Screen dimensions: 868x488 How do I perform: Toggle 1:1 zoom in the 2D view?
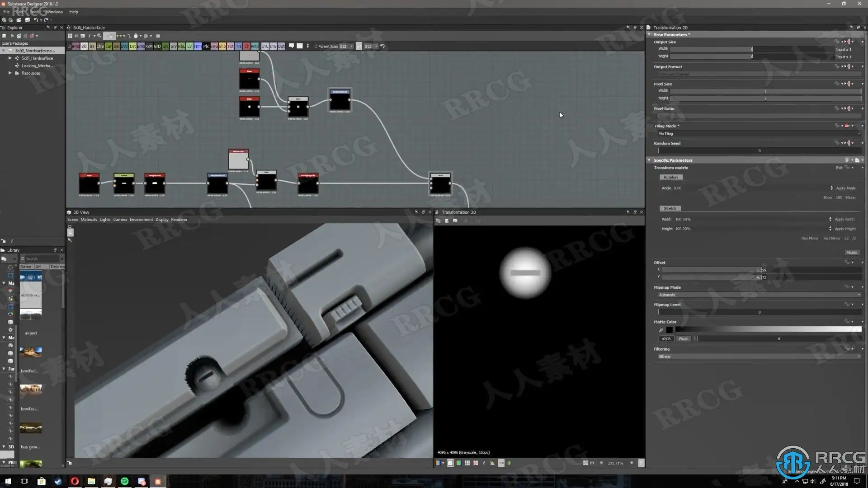592,463
